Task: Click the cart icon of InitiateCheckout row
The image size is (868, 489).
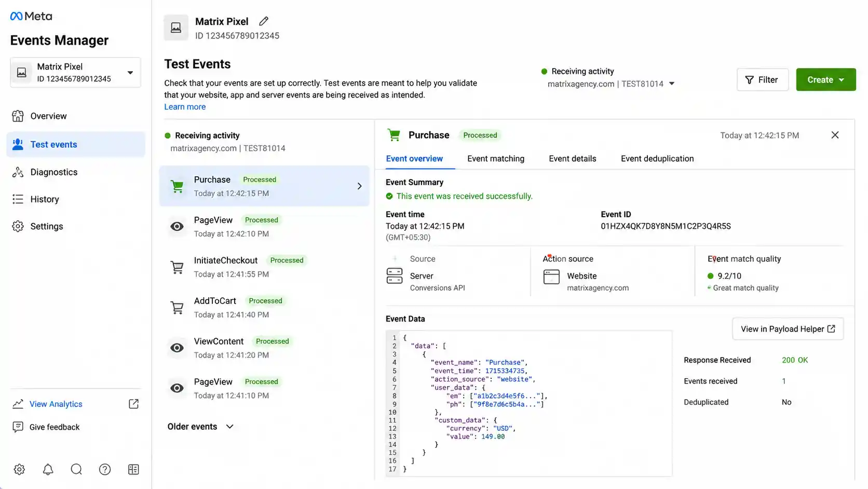Action: (x=177, y=267)
